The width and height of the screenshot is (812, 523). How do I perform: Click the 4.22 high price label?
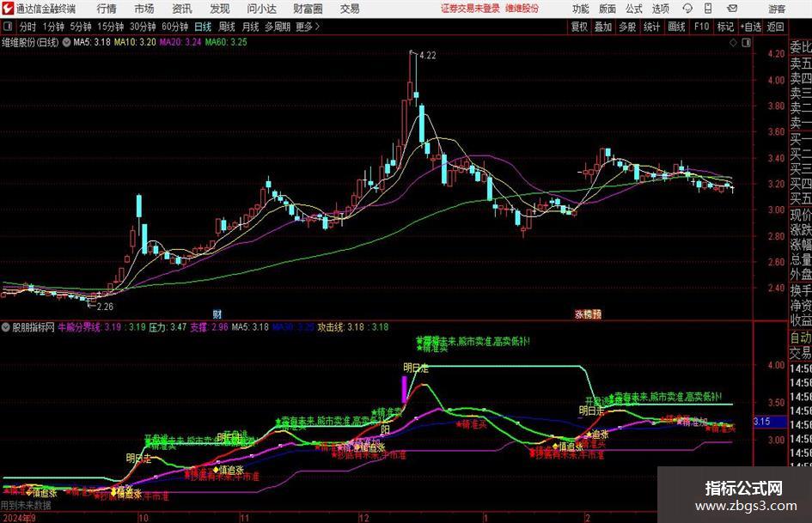pyautogui.click(x=428, y=55)
